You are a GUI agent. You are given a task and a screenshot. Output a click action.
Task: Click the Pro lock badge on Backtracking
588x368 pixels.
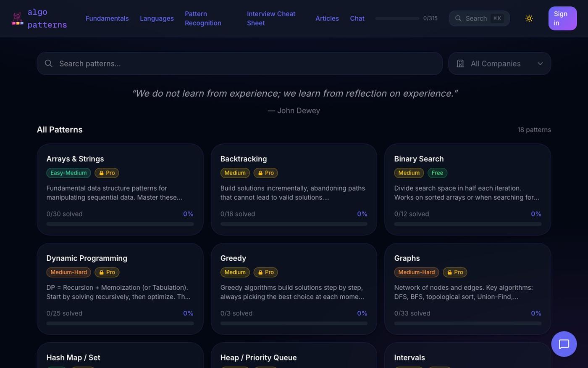tap(266, 173)
